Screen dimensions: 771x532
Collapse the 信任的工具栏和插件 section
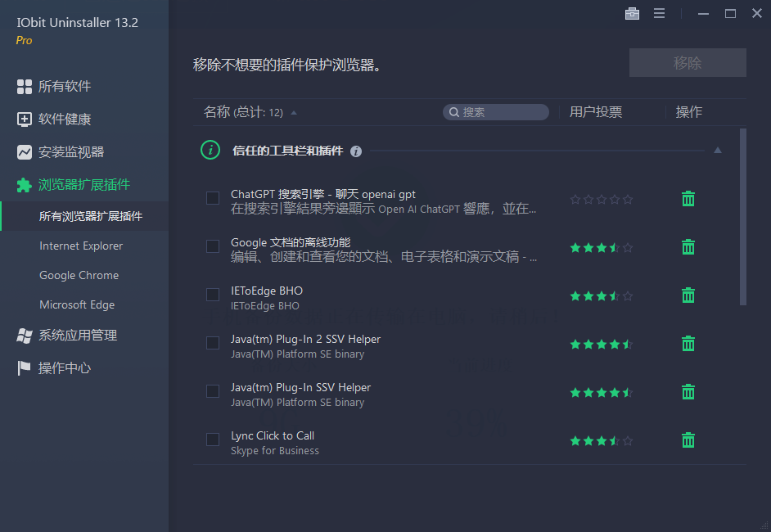coord(718,151)
